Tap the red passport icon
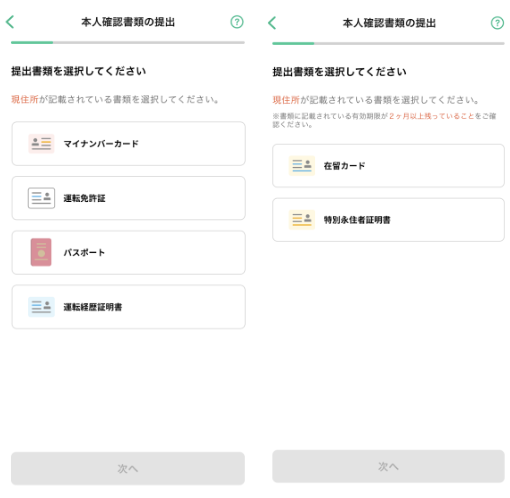The height and width of the screenshot is (498, 510). 41,252
